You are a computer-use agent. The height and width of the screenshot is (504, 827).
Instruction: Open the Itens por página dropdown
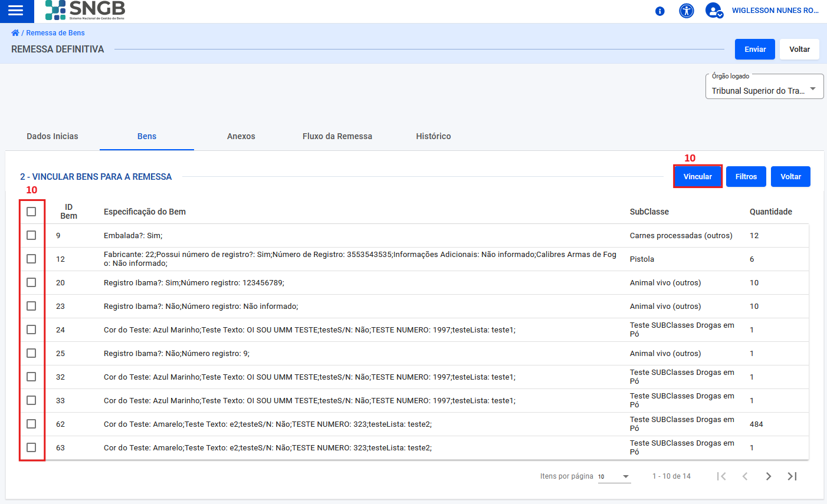pyautogui.click(x=614, y=476)
